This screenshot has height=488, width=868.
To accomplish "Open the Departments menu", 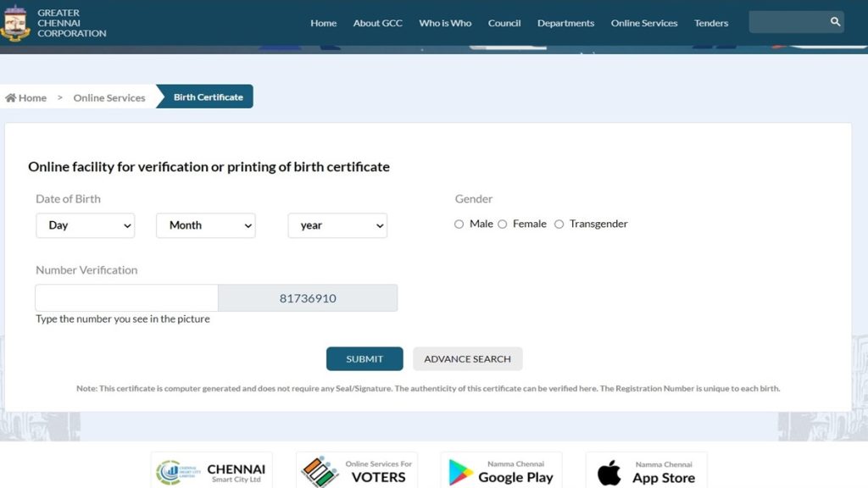I will pos(565,23).
